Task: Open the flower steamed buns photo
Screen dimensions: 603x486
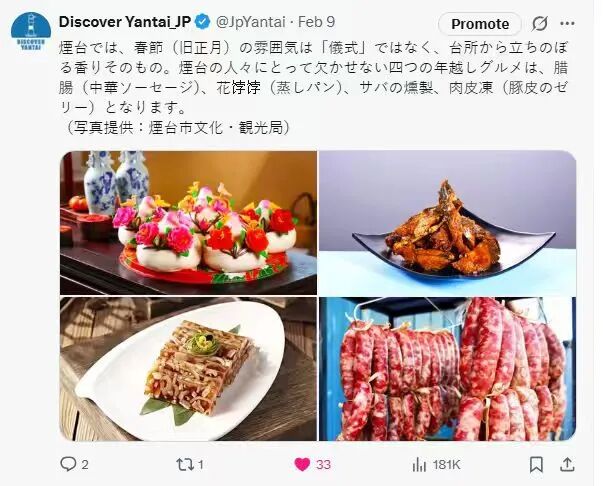Action: (188, 223)
